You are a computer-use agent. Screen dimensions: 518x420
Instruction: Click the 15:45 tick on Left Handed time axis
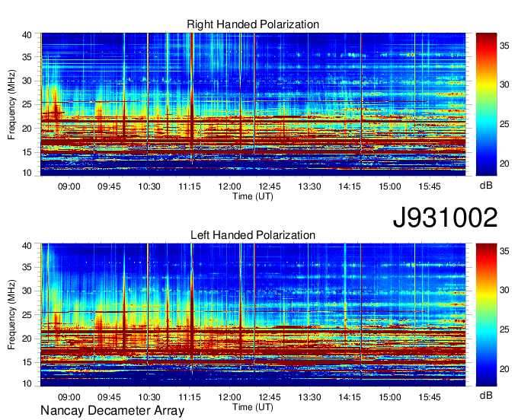coord(430,397)
